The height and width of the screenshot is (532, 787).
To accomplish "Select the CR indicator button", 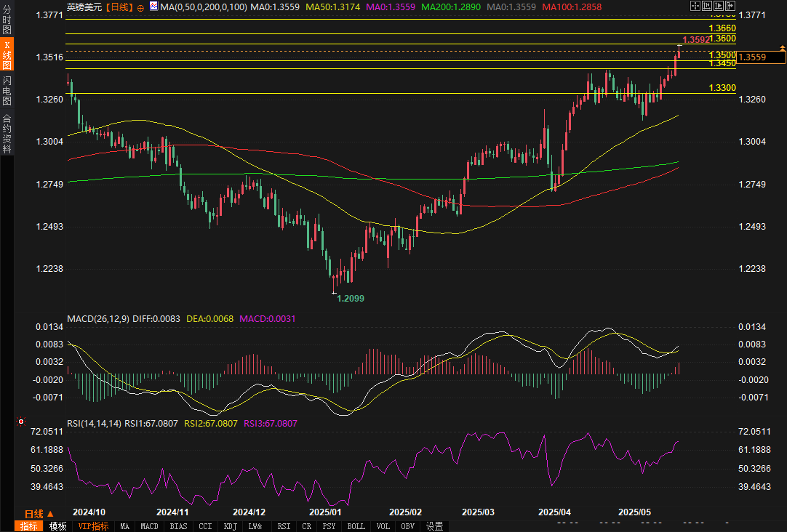I will 306,526.
